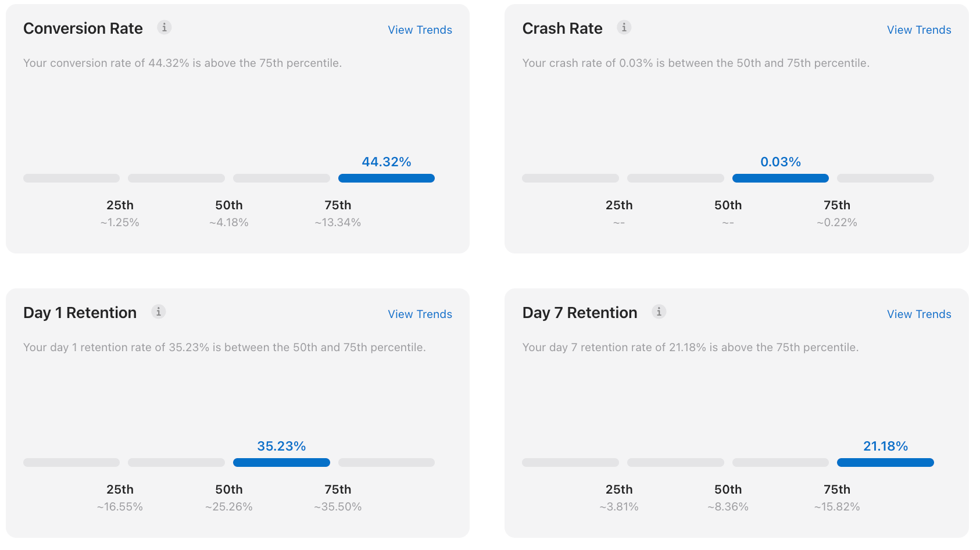This screenshot has width=980, height=550.
Task: Click the blue 35.23% retention bar
Action: [x=281, y=463]
